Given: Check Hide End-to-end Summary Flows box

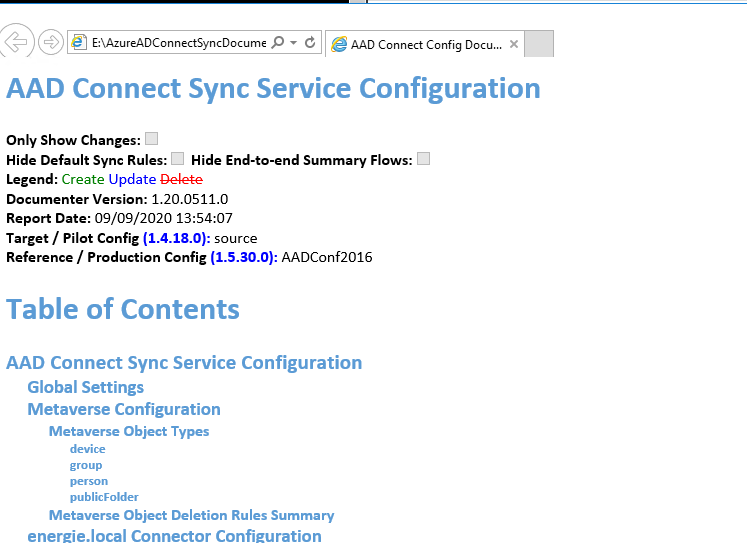Looking at the screenshot, I should (424, 158).
